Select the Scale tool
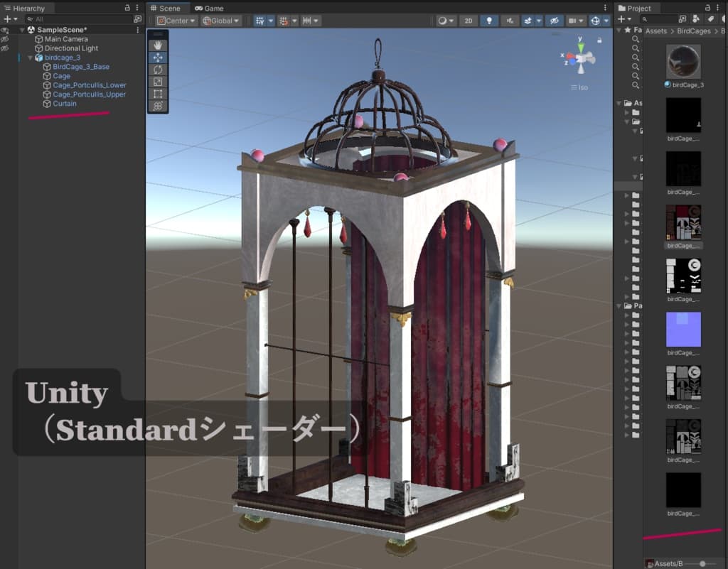728x569 pixels. [158, 82]
